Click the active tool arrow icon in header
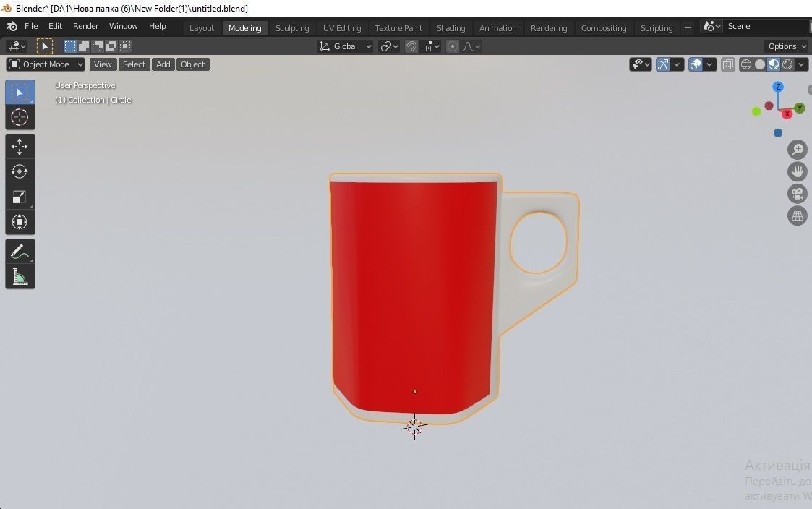Image resolution: width=812 pixels, height=509 pixels. (x=45, y=46)
